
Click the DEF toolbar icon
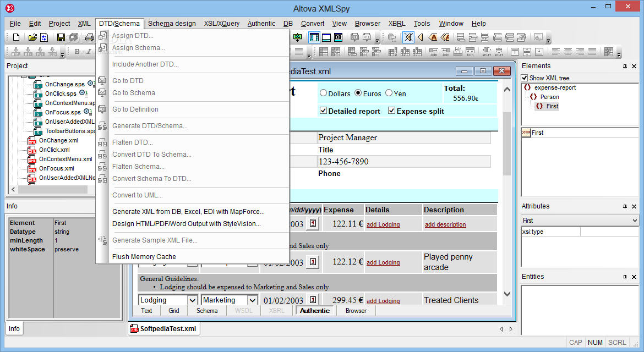pos(355,37)
